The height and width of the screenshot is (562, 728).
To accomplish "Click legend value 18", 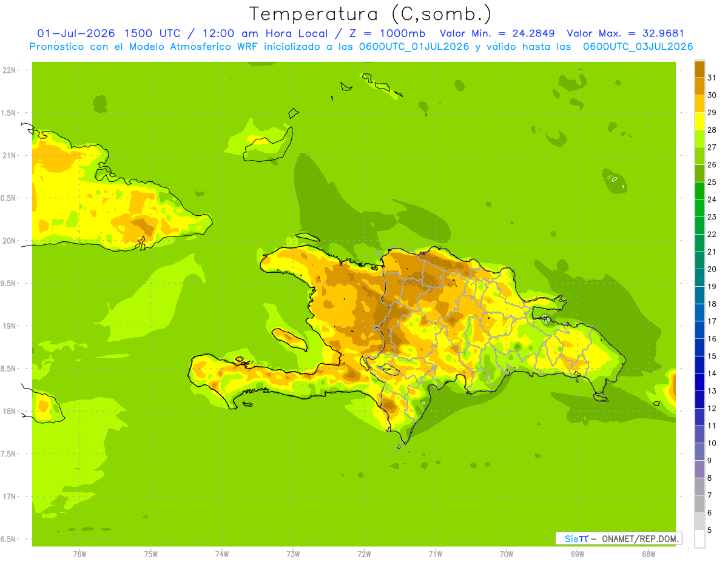I will point(712,304).
